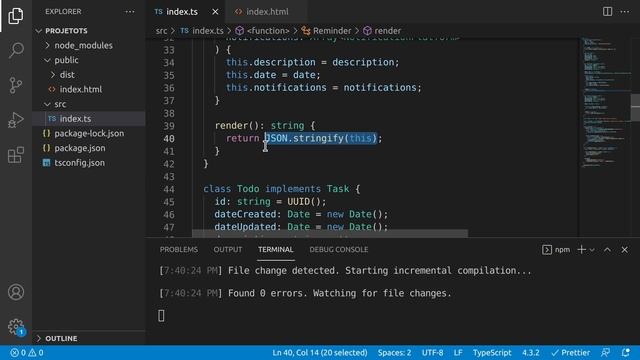Open tsconfig.json file
This screenshot has width=640, height=360.
point(79,163)
